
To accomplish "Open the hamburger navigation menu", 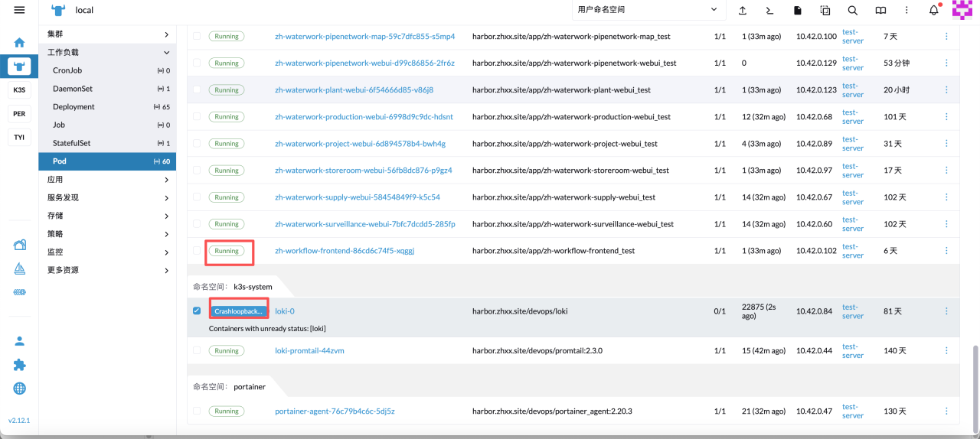I will [x=19, y=10].
